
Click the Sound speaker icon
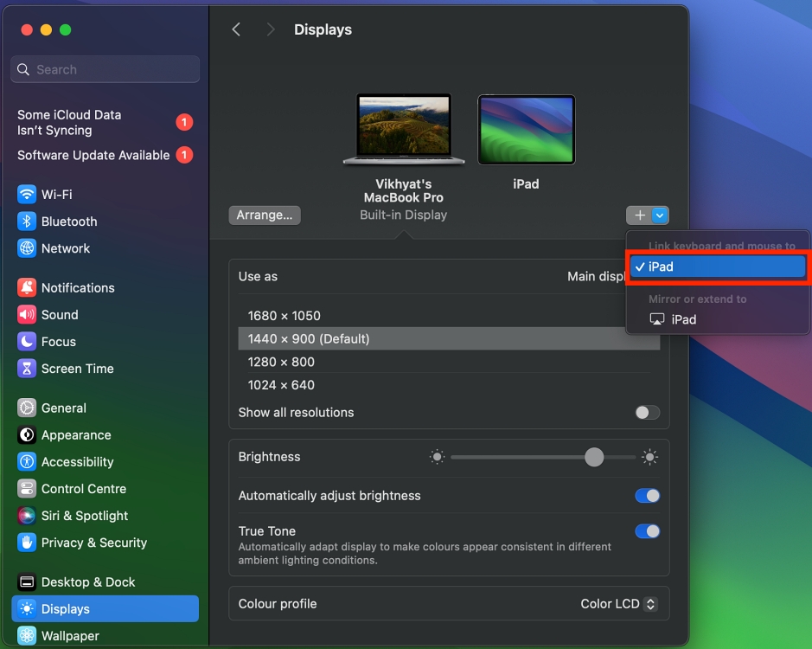[27, 315]
